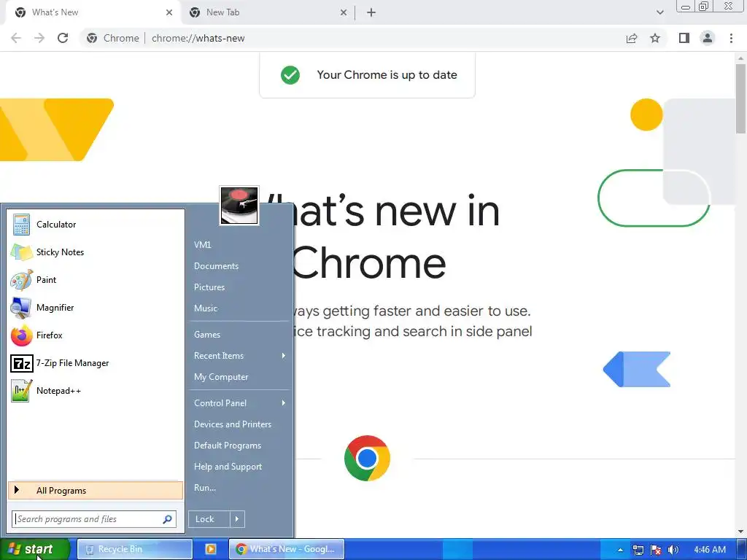The height and width of the screenshot is (560, 747).
Task: Open 7-Zip File Manager
Action: pos(96,363)
